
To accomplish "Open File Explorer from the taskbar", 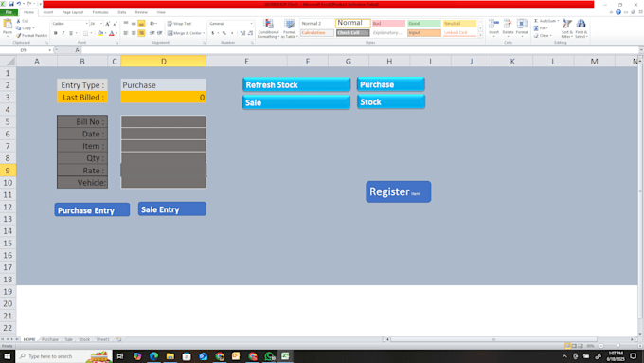I will click(170, 356).
